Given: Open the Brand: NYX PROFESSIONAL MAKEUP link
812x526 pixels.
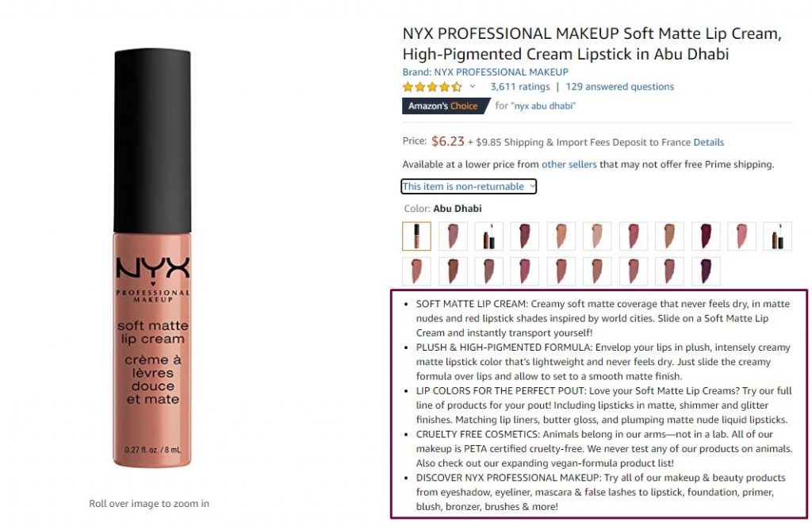Looking at the screenshot, I should (x=485, y=72).
